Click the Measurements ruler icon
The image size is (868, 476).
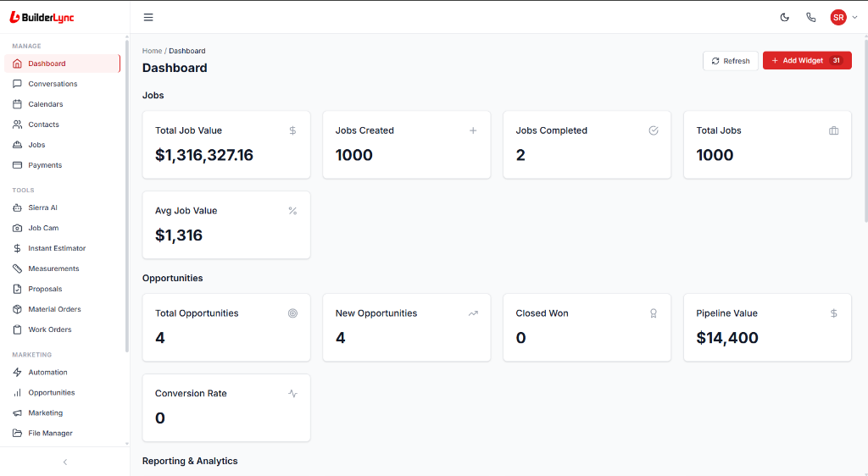pos(17,268)
